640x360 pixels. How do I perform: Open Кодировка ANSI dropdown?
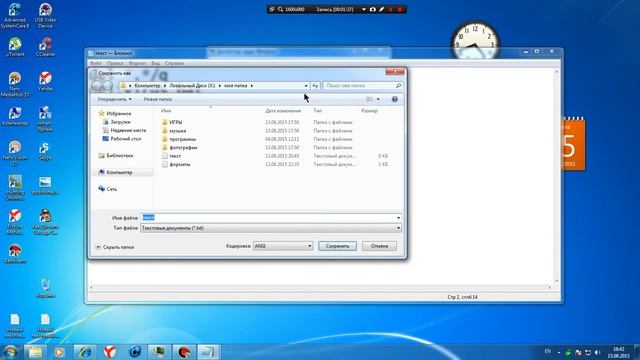(x=282, y=246)
